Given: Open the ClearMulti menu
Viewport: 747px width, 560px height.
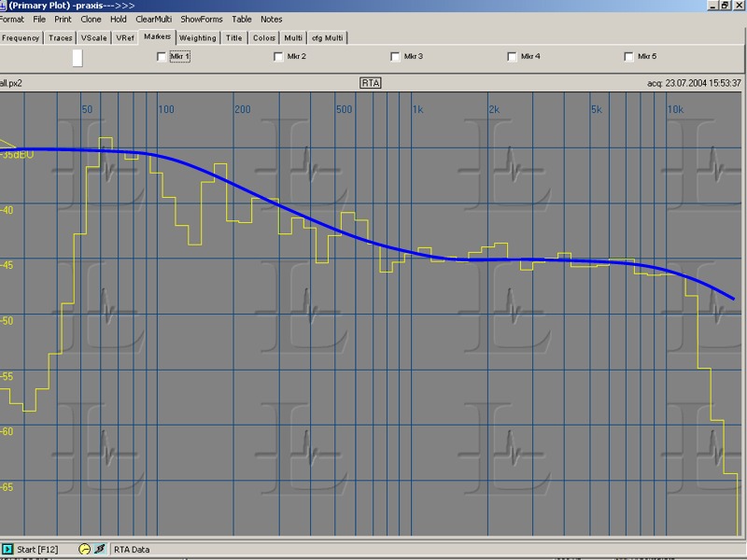Looking at the screenshot, I should (153, 19).
